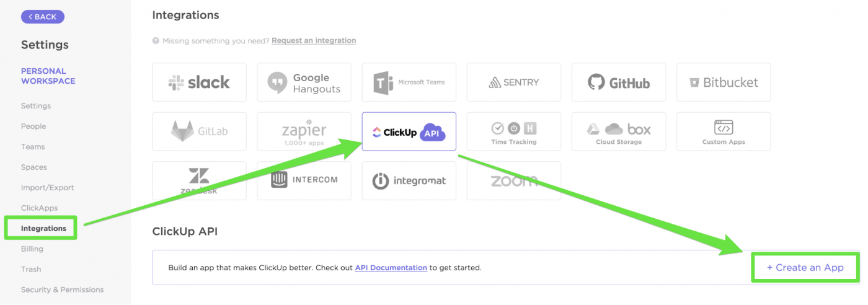Follow the Request an integration link
This screenshot has width=868, height=305.
pyautogui.click(x=314, y=40)
